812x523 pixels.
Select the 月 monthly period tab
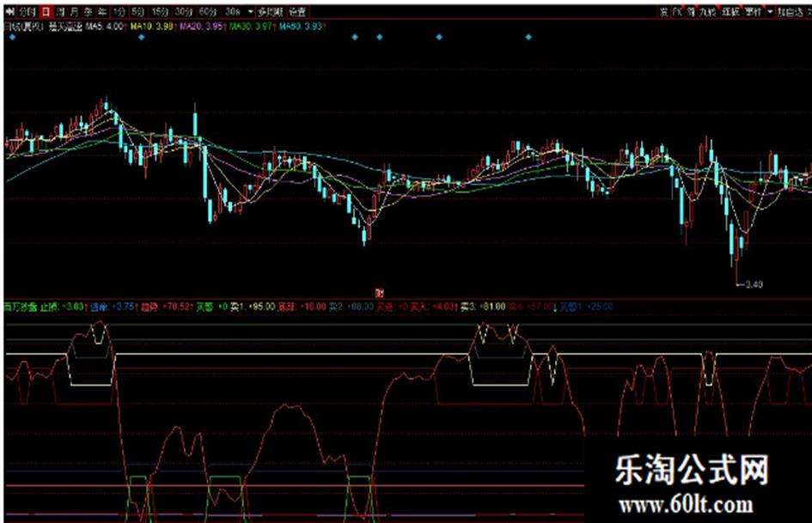click(x=75, y=11)
